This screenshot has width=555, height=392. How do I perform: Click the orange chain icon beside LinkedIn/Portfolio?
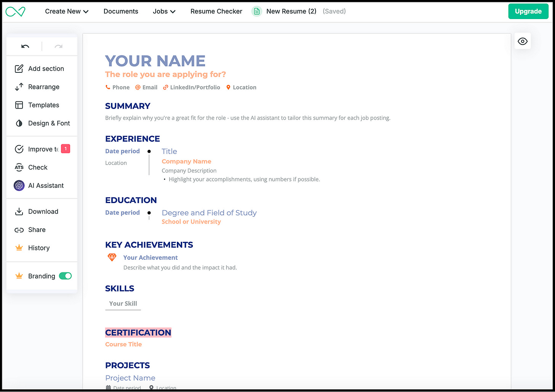click(x=165, y=87)
